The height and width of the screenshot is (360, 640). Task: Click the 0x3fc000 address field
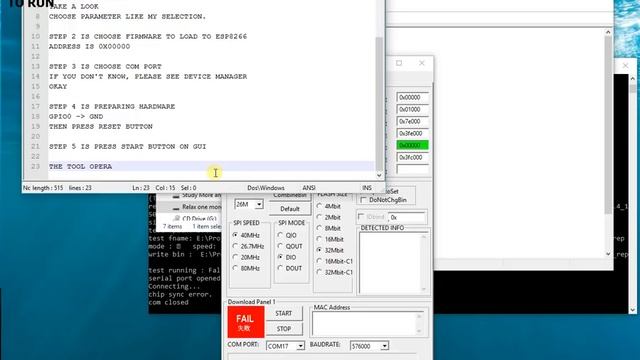(x=412, y=157)
